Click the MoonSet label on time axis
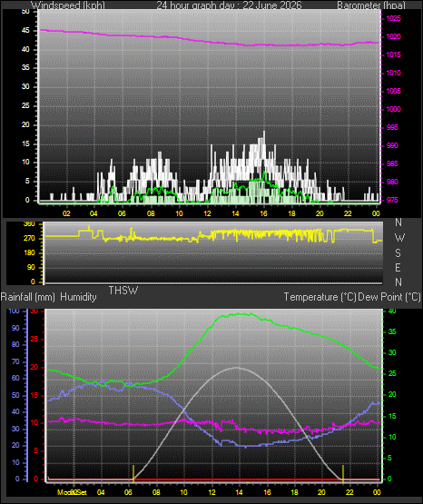 pyautogui.click(x=72, y=492)
